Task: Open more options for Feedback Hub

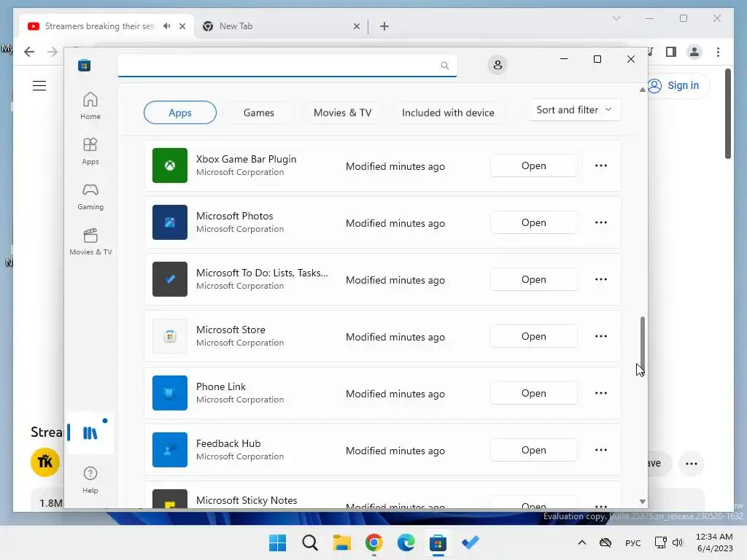Action: coord(601,450)
